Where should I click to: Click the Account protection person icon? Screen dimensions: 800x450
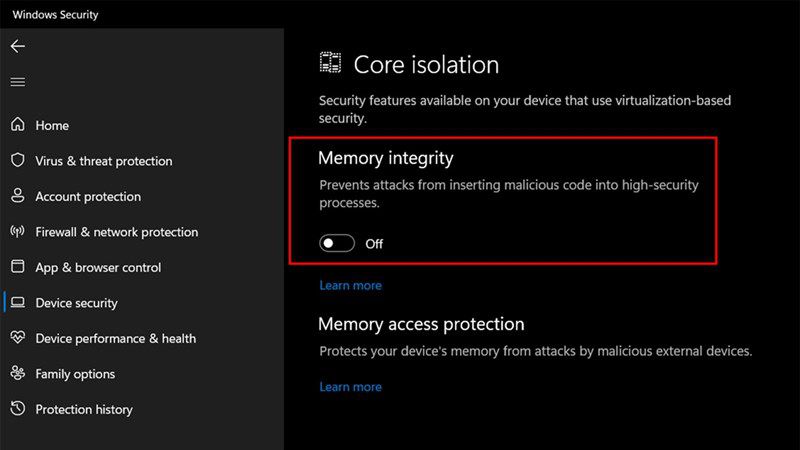coord(18,196)
